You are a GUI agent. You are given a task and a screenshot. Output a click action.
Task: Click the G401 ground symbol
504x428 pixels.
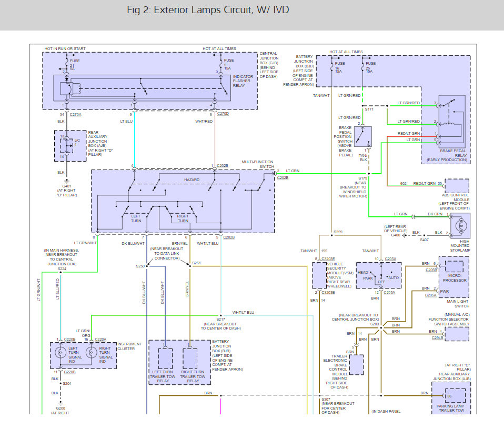point(66,182)
